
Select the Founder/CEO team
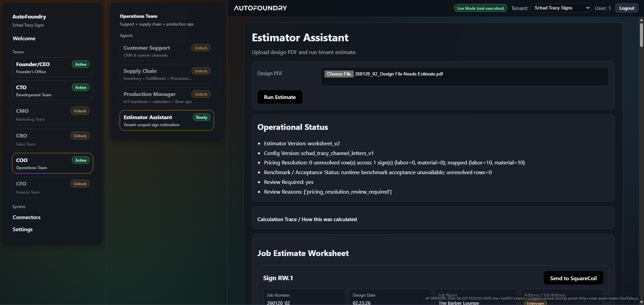pos(52,67)
